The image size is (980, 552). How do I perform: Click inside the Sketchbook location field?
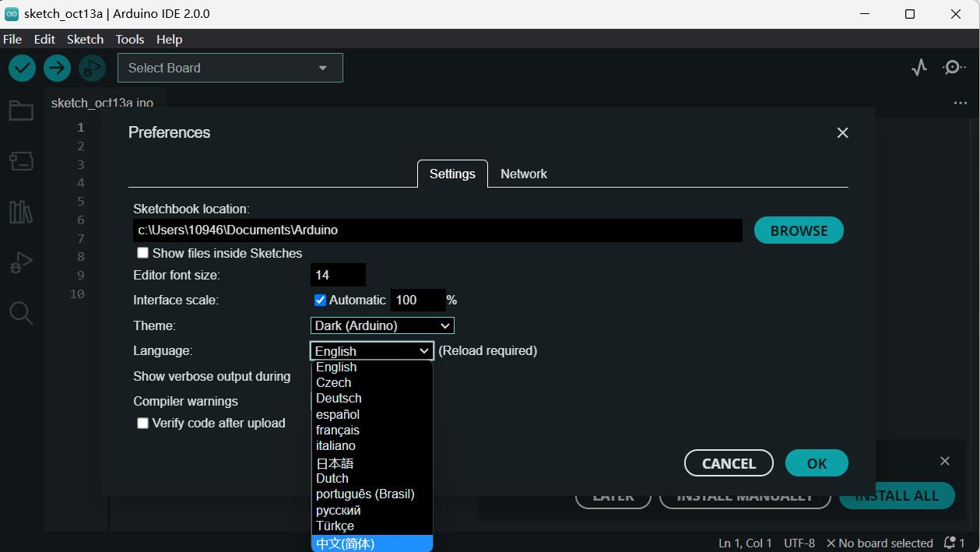coord(437,230)
